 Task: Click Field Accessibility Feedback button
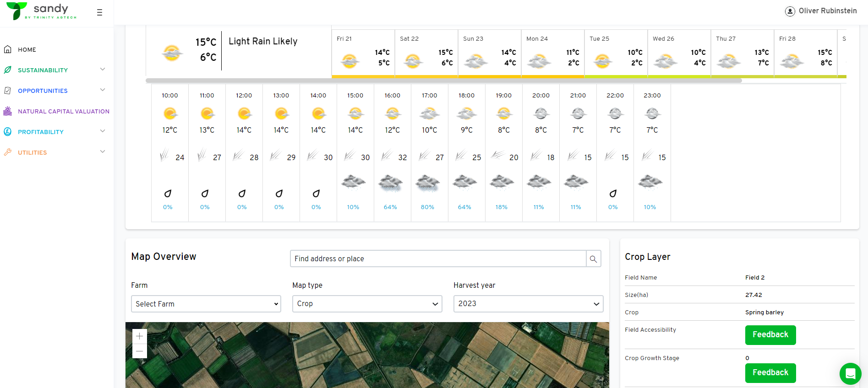770,335
